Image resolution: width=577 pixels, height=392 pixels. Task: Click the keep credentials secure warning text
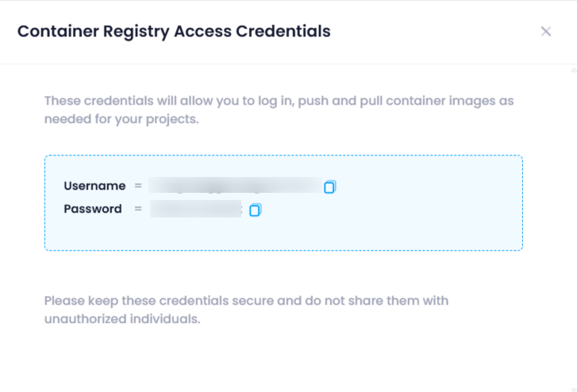tap(247, 309)
